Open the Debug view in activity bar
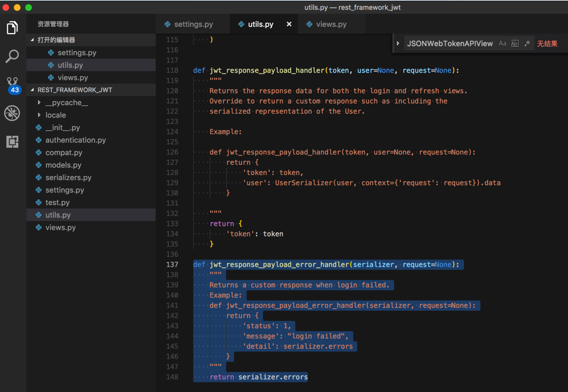 point(12,113)
